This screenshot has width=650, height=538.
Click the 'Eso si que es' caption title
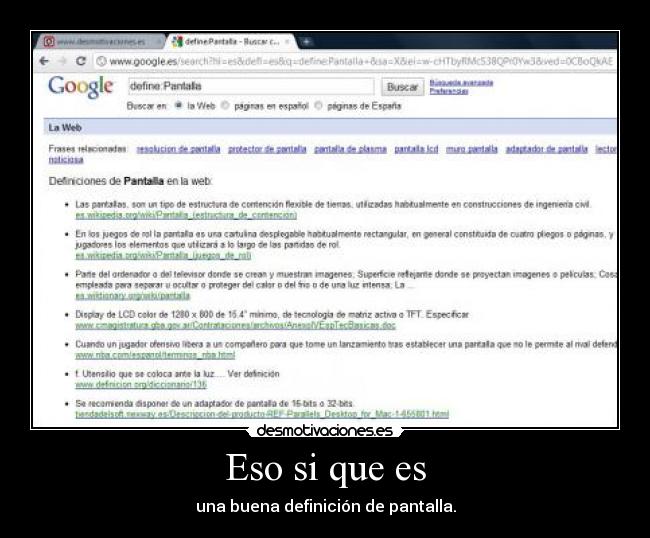(326, 468)
